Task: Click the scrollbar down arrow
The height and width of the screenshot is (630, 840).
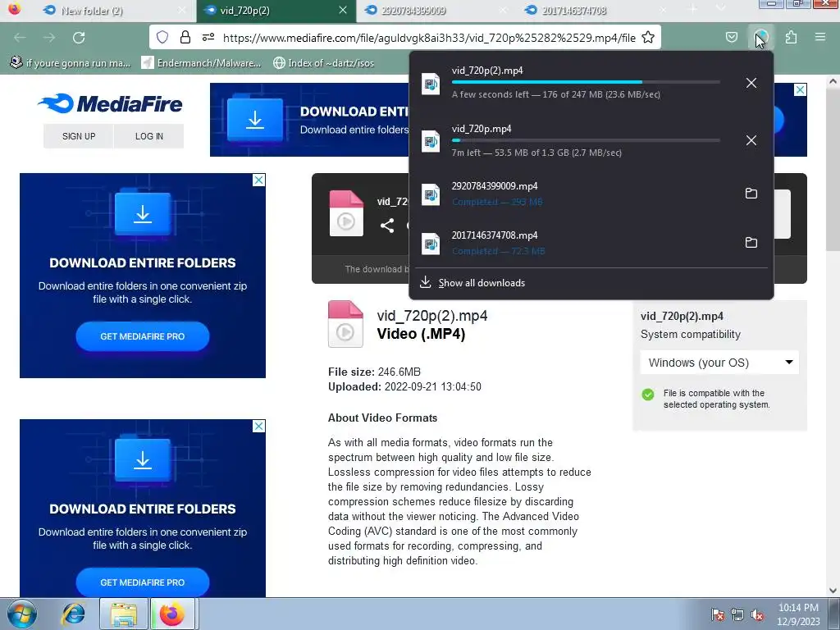Action: point(833,591)
